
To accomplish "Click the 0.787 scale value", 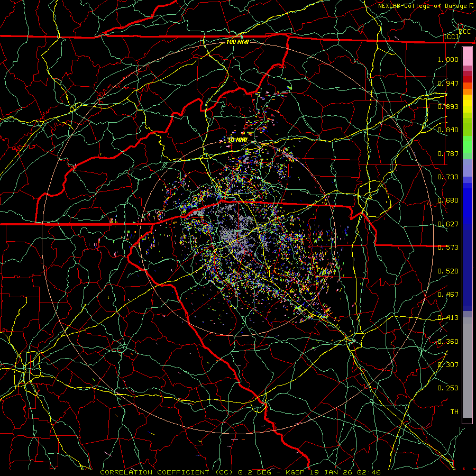I will 448,153.
